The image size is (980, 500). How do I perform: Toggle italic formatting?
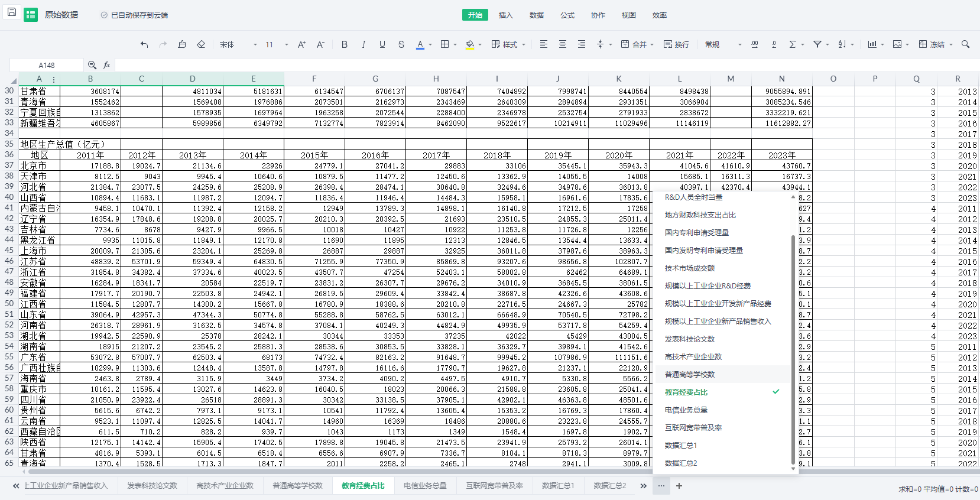364,44
